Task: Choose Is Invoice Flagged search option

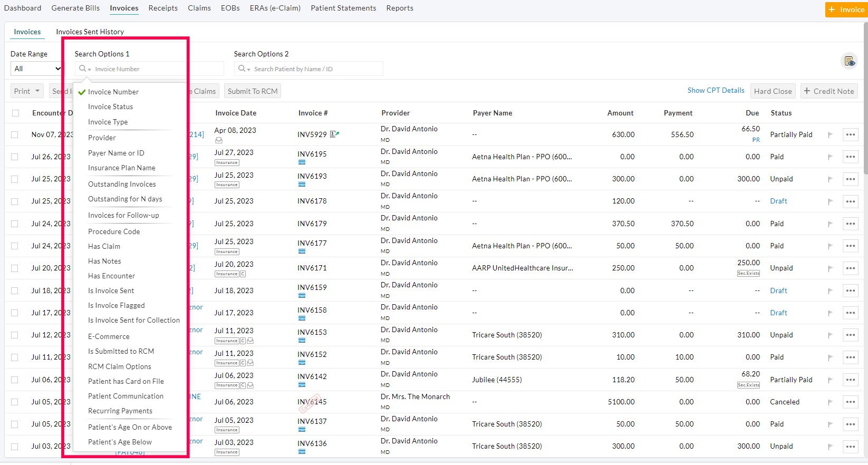Action: pos(116,305)
